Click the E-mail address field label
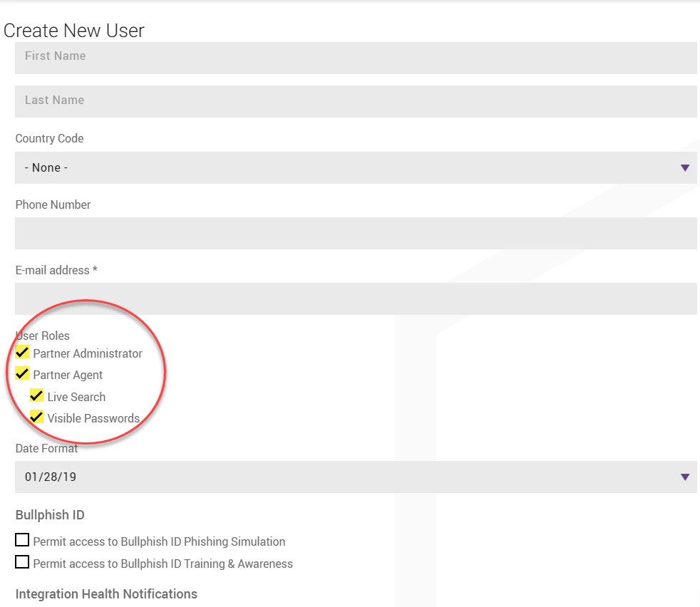The height and width of the screenshot is (607, 700). point(56,270)
